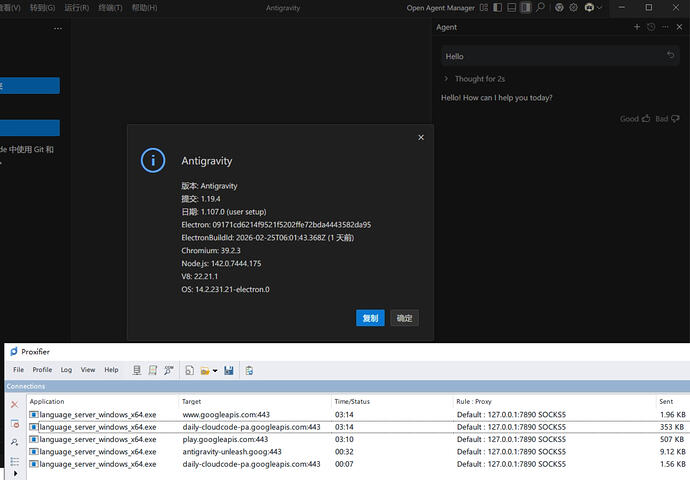Select the antigravity-unleash.goog:443 connection row

358,451
